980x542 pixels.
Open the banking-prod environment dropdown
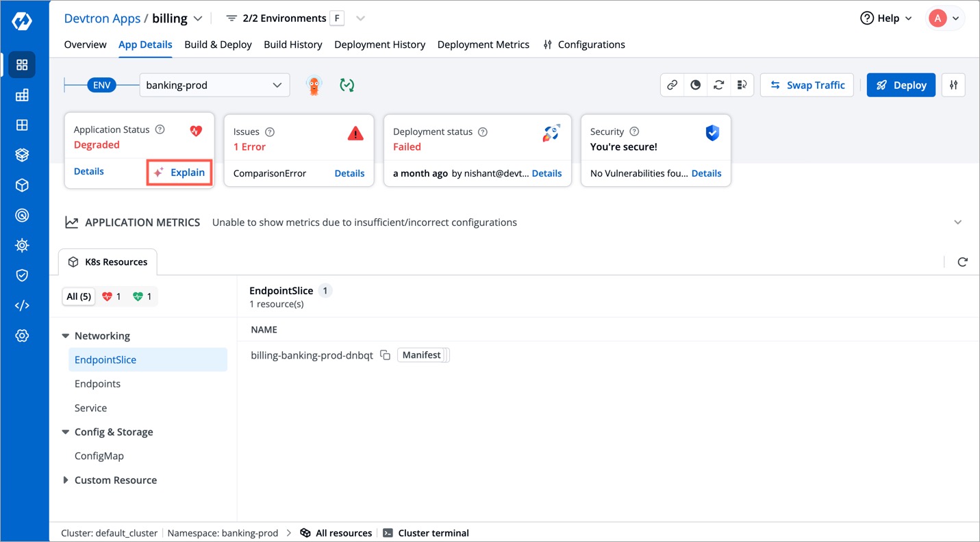(214, 85)
